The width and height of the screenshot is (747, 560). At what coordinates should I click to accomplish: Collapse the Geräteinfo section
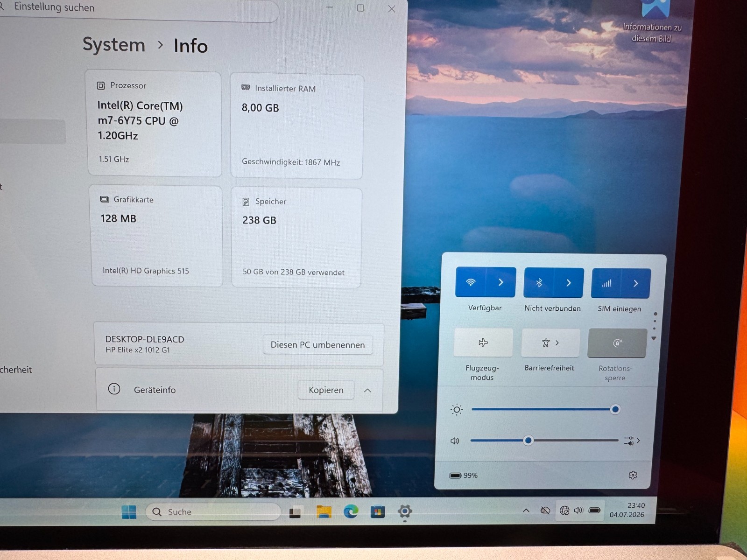tap(367, 390)
